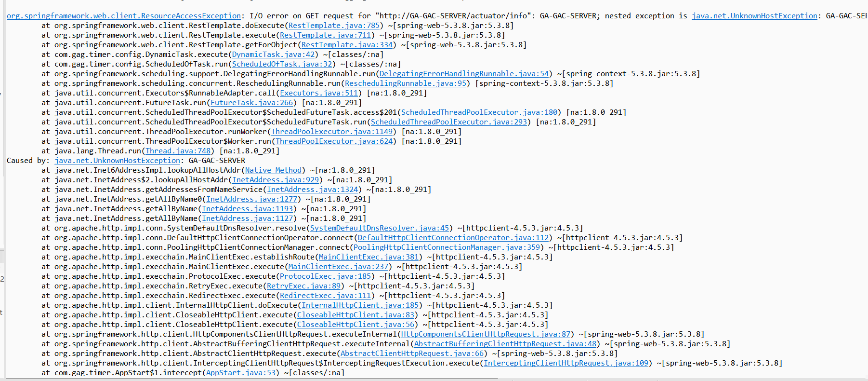Open ThreadPoolExecutor.java:1149 link
The height and width of the screenshot is (381, 868).
click(x=332, y=132)
